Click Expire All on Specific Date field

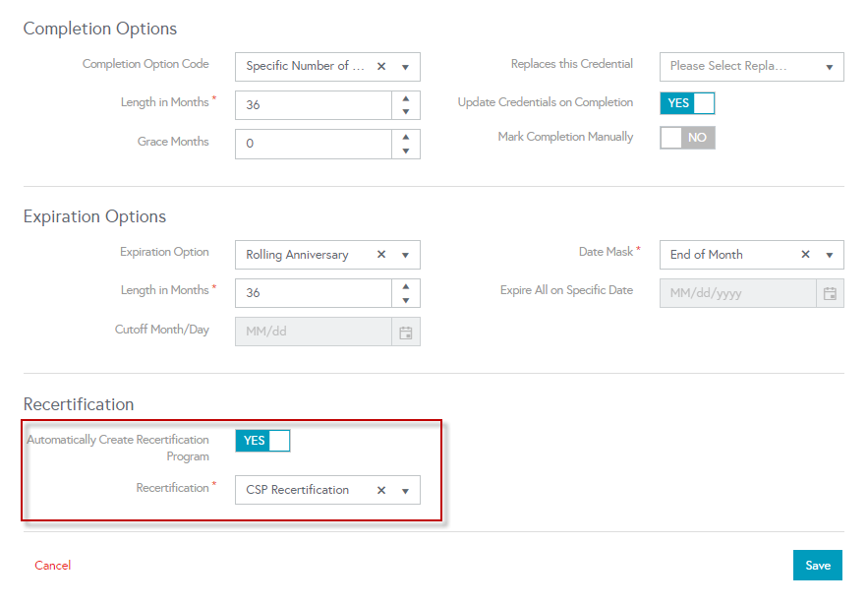point(738,293)
